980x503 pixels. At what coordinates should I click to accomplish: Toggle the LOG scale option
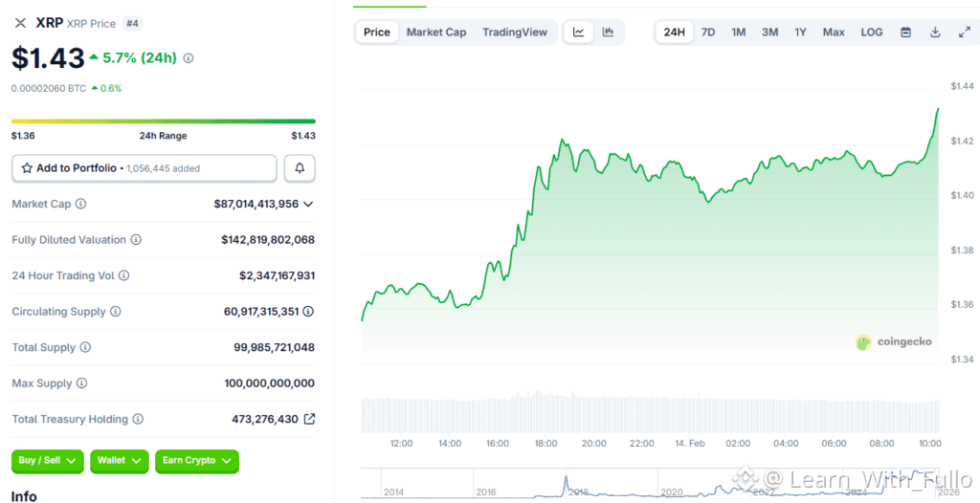[x=872, y=32]
